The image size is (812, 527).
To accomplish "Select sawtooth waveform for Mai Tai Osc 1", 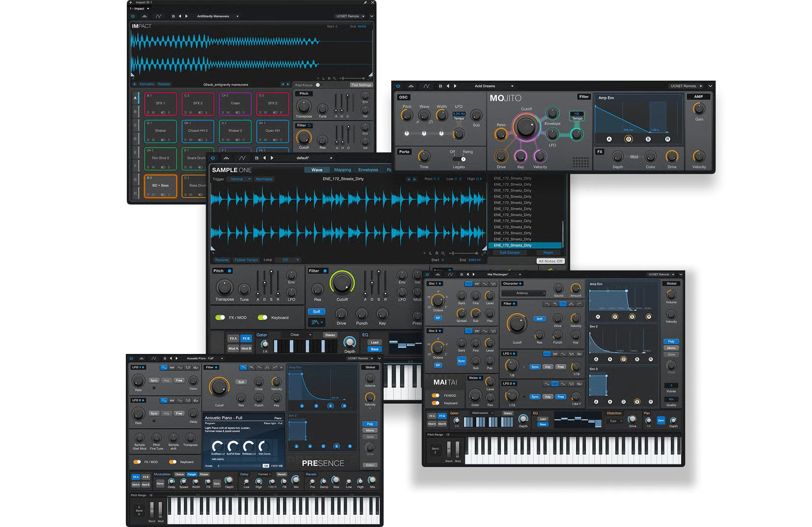I will [477, 284].
